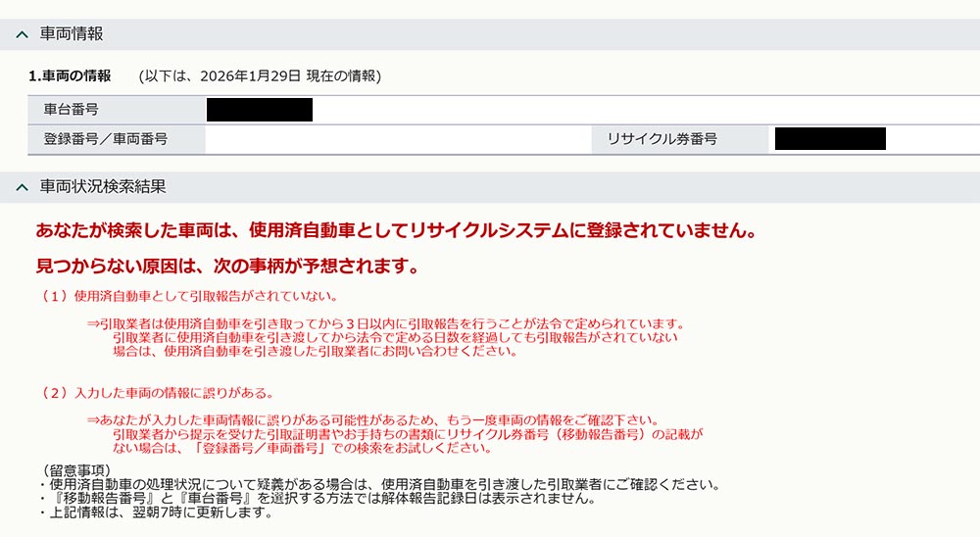980x537 pixels.
Task: Click the 車両情報 section header title
Action: click(x=72, y=34)
